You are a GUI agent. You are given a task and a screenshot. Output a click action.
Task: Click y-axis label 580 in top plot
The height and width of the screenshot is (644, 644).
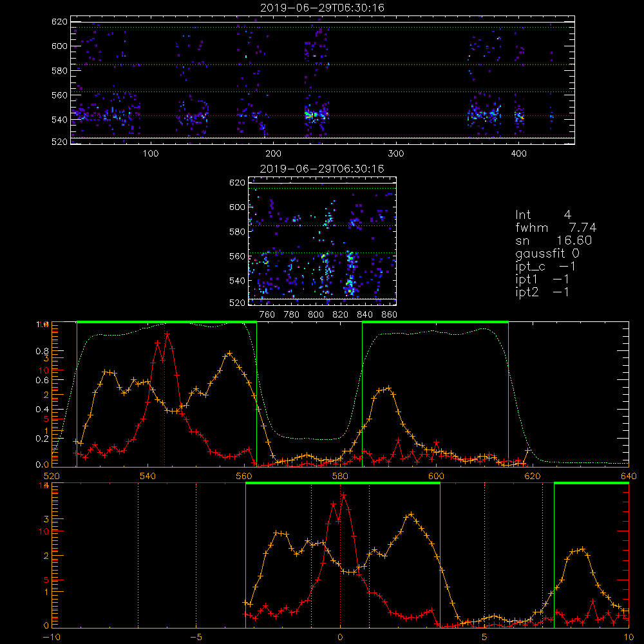point(59,71)
